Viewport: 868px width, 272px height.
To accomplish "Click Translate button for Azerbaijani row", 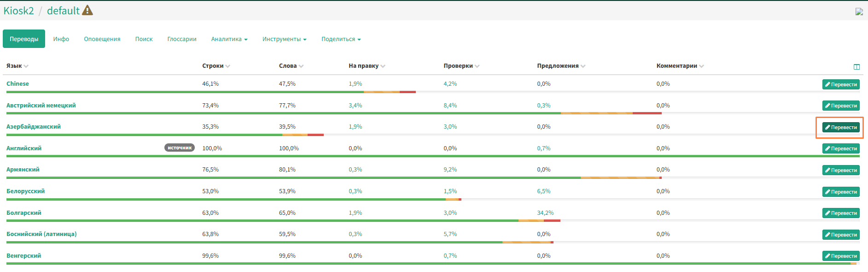I will pos(841,127).
